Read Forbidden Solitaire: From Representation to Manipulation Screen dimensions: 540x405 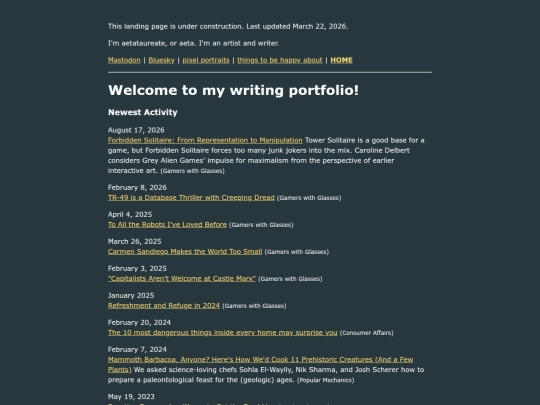pyautogui.click(x=205, y=140)
